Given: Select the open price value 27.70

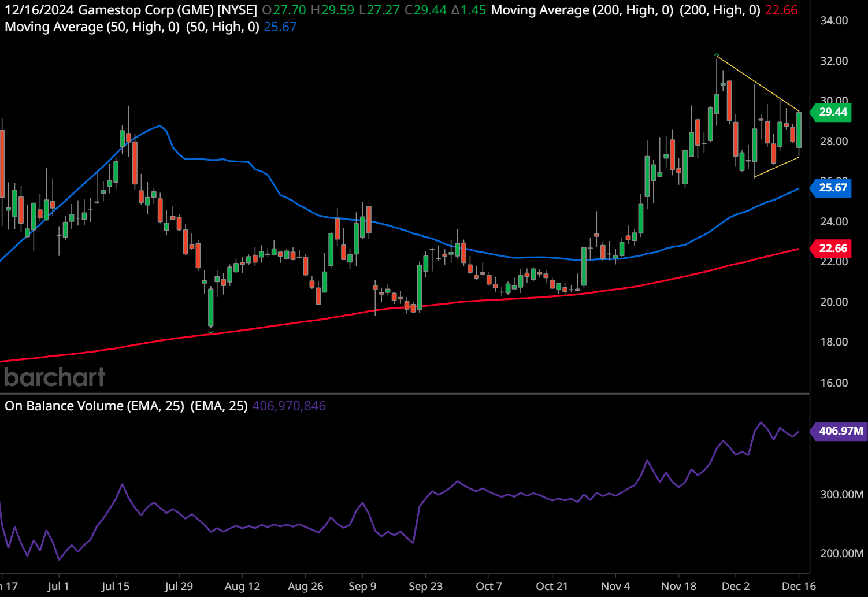Looking at the screenshot, I should click(x=289, y=10).
